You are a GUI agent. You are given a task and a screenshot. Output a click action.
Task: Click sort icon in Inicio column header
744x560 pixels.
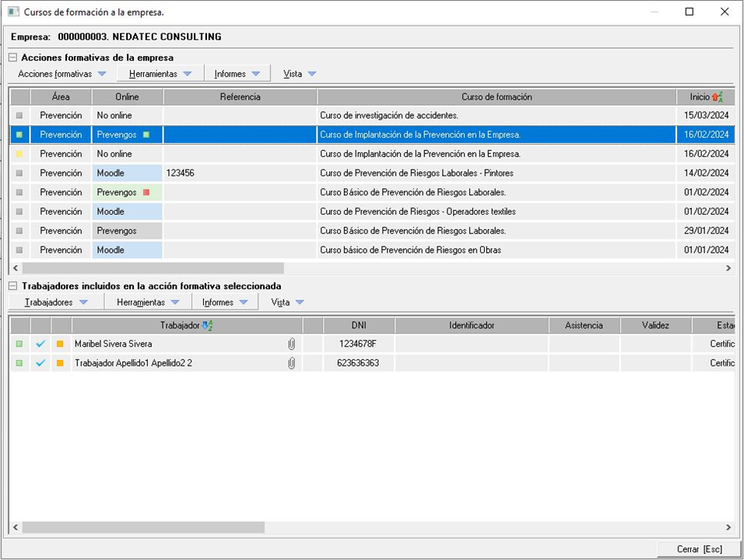717,97
